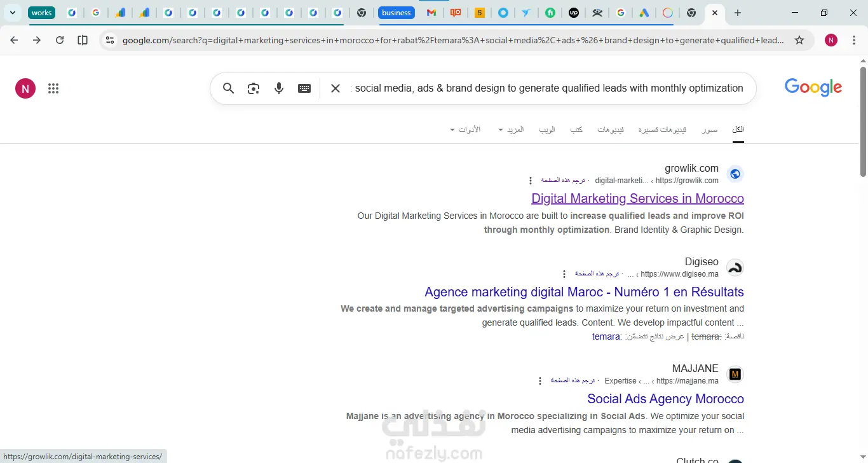This screenshot has height=463, width=868.
Task: Click the 'MAJJANE' site name
Action: (x=695, y=369)
